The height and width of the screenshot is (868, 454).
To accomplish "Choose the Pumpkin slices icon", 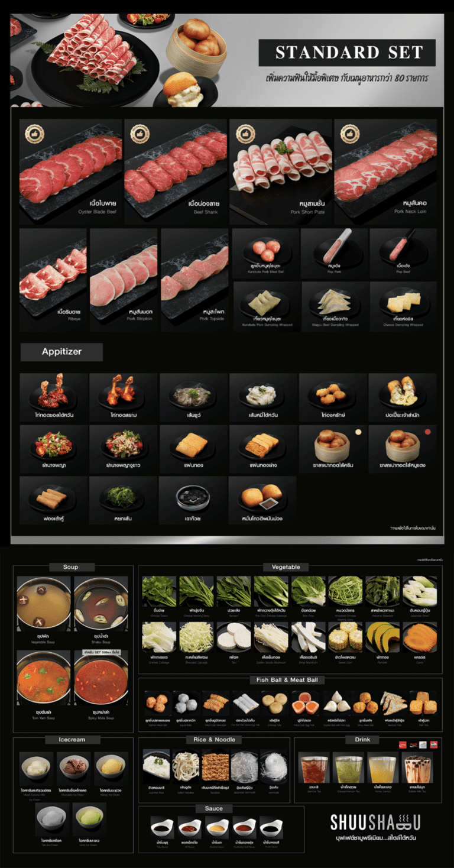I will pyautogui.click(x=382, y=640).
